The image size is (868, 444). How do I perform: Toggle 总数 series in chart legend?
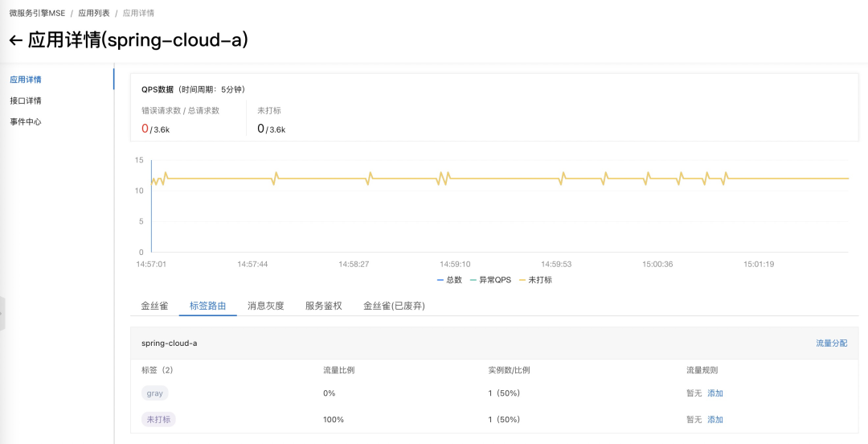click(x=449, y=280)
